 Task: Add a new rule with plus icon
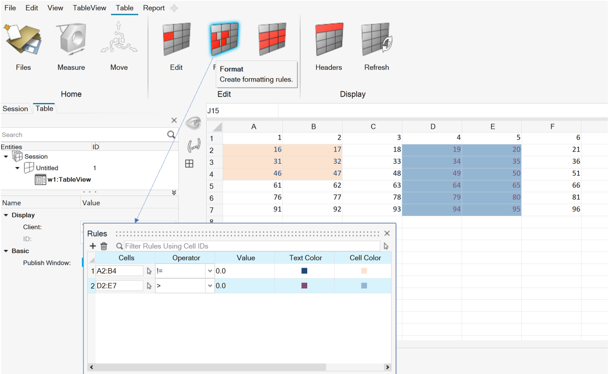(x=93, y=246)
